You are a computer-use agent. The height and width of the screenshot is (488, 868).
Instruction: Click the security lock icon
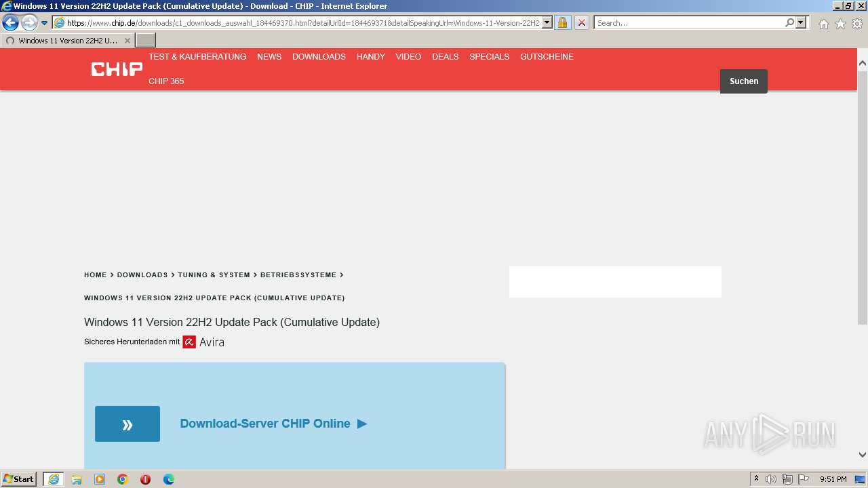click(x=562, y=23)
